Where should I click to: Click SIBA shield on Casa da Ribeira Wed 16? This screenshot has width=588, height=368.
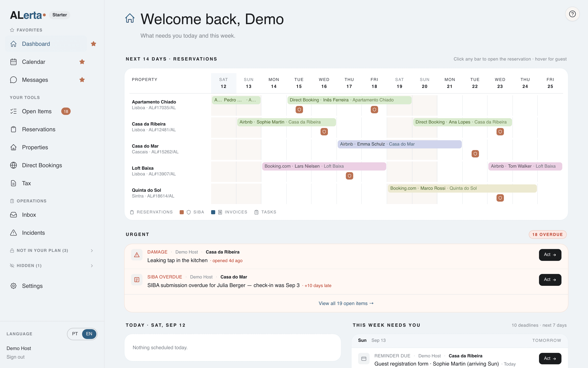(x=324, y=132)
